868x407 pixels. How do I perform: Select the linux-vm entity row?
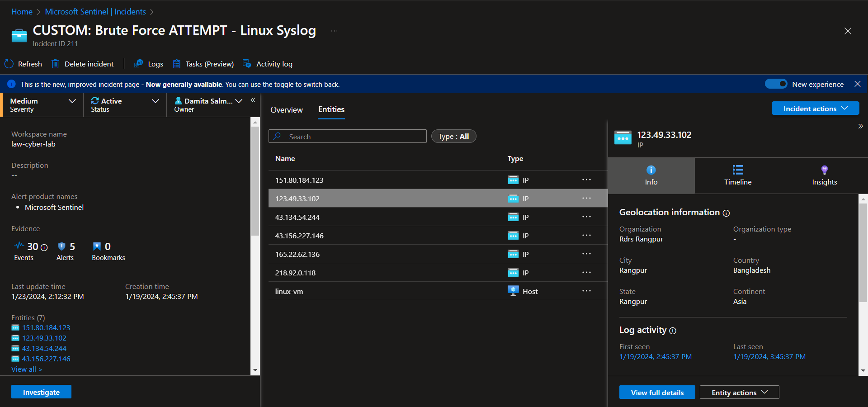pos(438,291)
